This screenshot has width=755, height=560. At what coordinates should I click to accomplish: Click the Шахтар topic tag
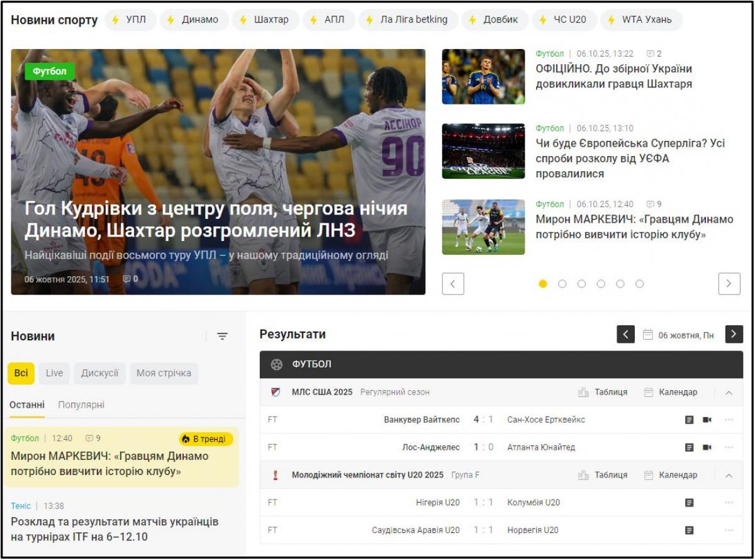(264, 20)
